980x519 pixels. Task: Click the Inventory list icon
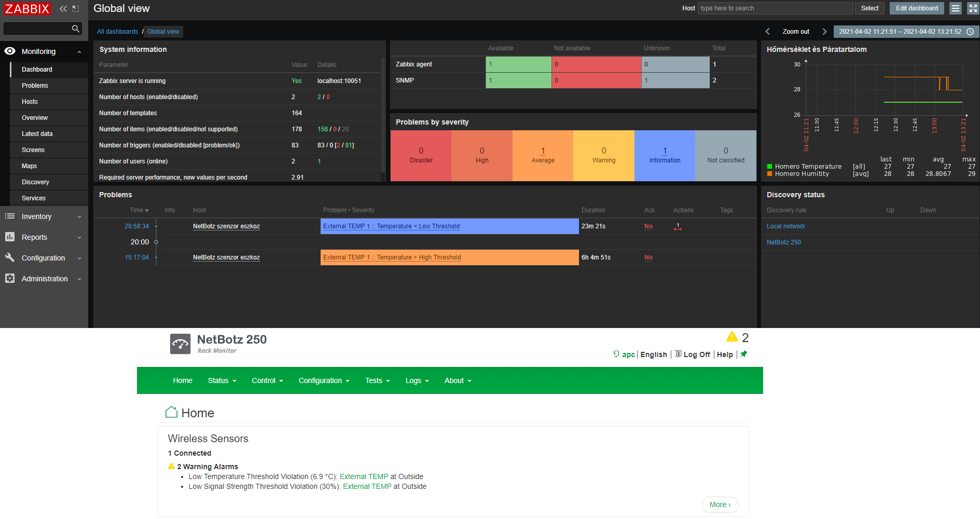(10, 216)
